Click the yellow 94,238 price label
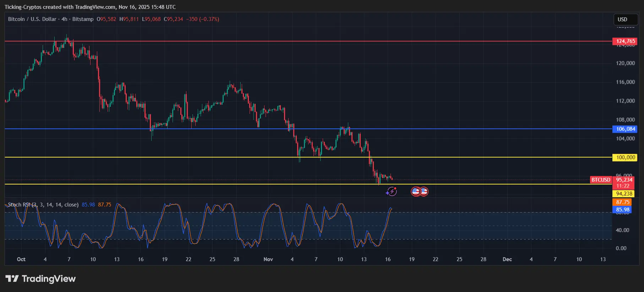The image size is (644, 292). point(624,194)
